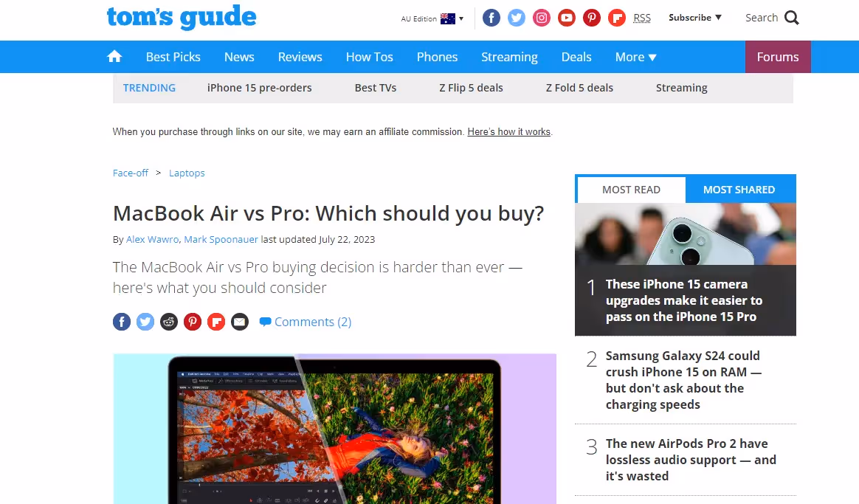Expand the AU Edition flag dropdown

click(x=432, y=18)
